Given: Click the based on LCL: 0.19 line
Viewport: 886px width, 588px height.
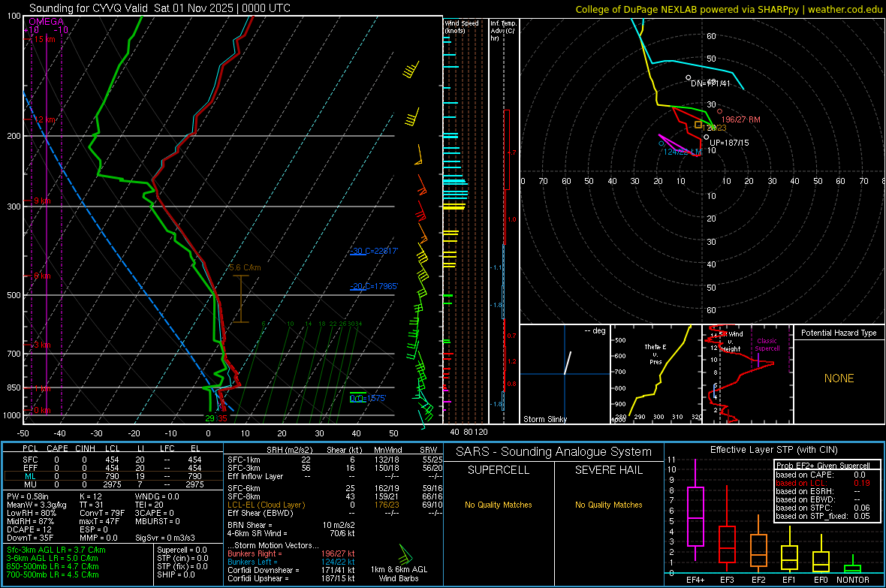Looking at the screenshot, I should [x=823, y=483].
